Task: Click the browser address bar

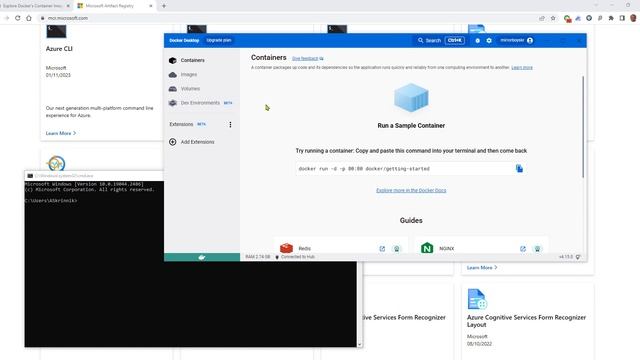Action: click(286, 18)
